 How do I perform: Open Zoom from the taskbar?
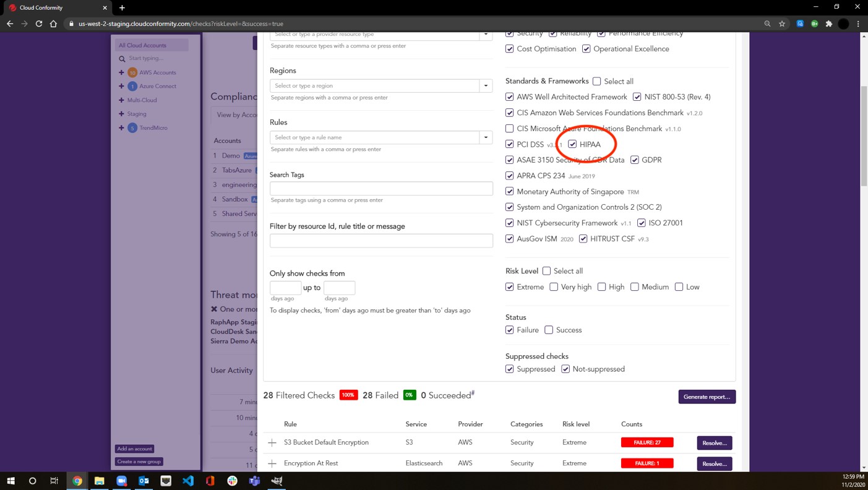coord(121,481)
